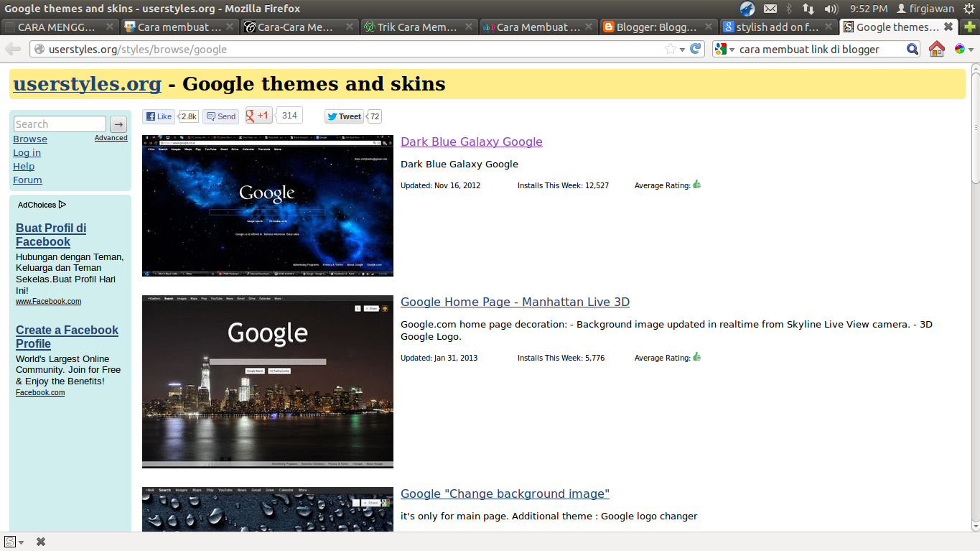980x551 pixels.
Task: Go back with the Firefox back arrow
Action: pos(13,49)
